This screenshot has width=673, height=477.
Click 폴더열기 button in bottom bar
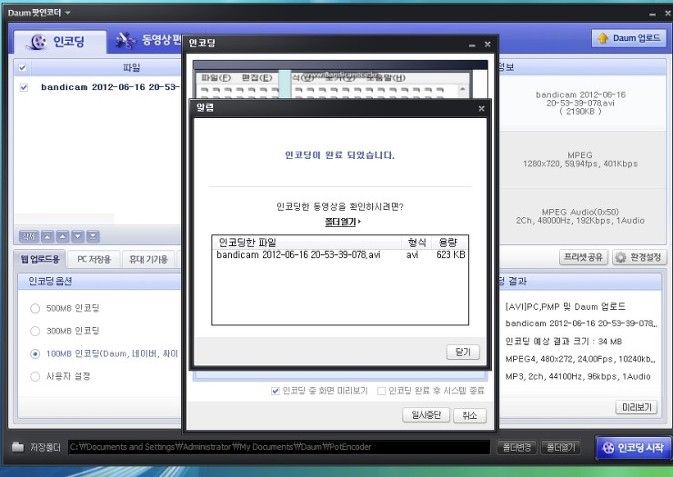pyautogui.click(x=561, y=447)
